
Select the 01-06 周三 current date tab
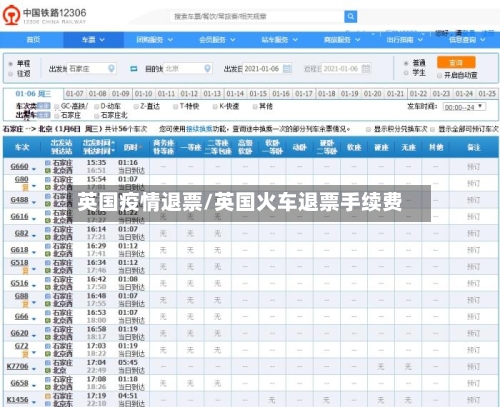pos(33,94)
